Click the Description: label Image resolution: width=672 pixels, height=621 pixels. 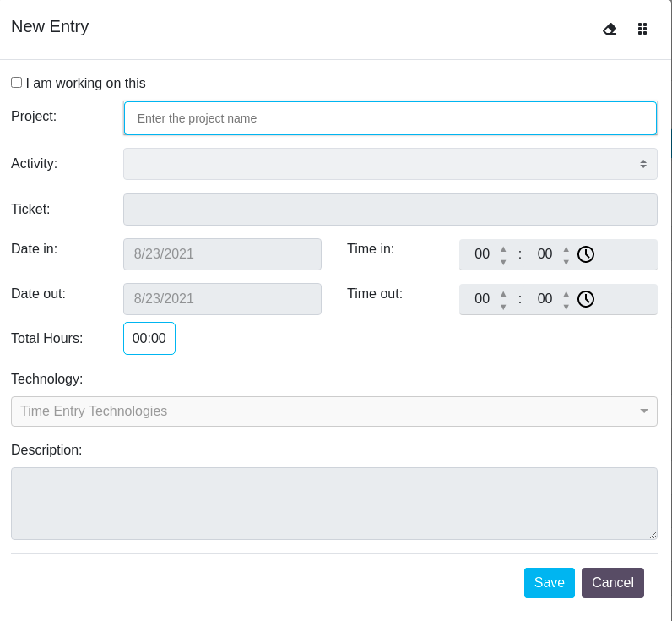pos(46,449)
